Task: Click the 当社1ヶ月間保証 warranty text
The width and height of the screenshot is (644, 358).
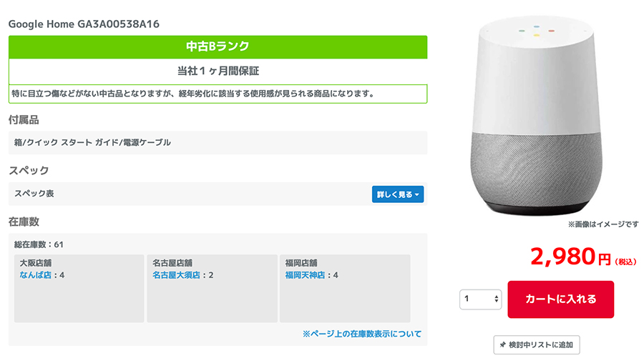Action: pos(218,71)
